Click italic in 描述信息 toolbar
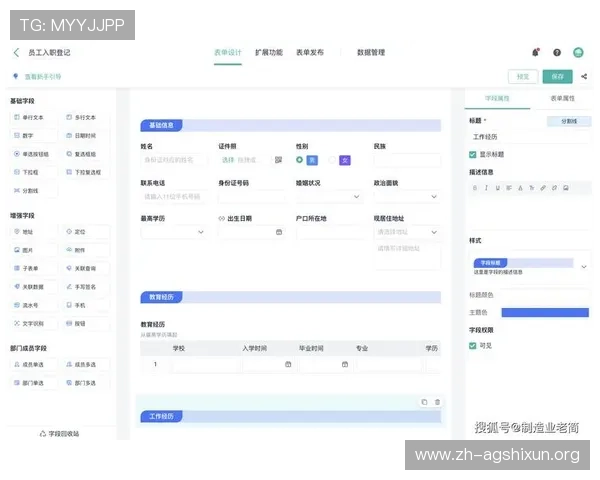600x480 pixels. click(x=486, y=188)
